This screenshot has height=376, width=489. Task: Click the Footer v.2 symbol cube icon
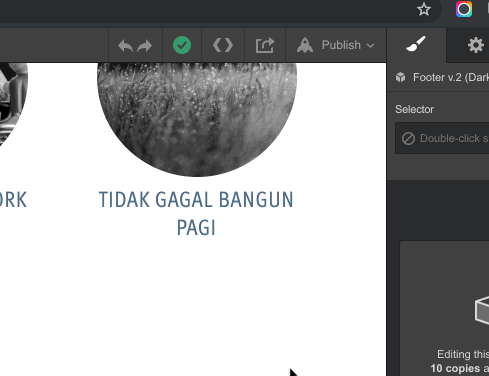coord(401,77)
